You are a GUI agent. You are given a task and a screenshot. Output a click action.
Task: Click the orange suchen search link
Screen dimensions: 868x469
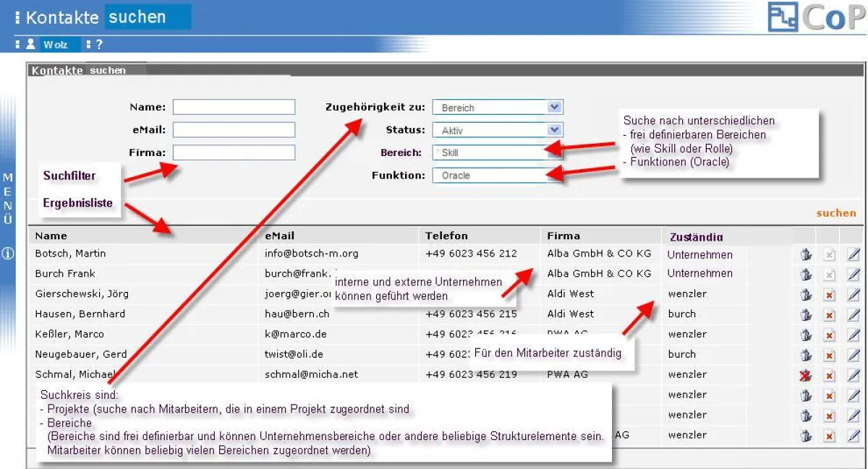[x=835, y=213]
